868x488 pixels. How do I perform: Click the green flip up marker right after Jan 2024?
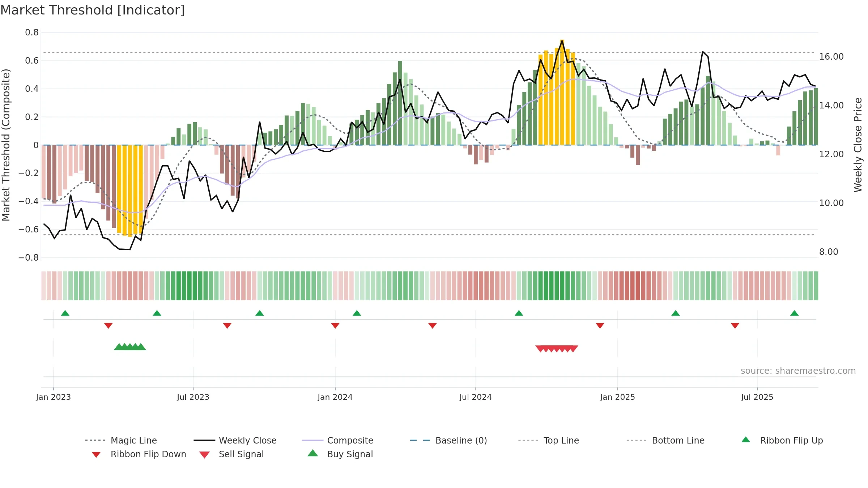tap(357, 313)
